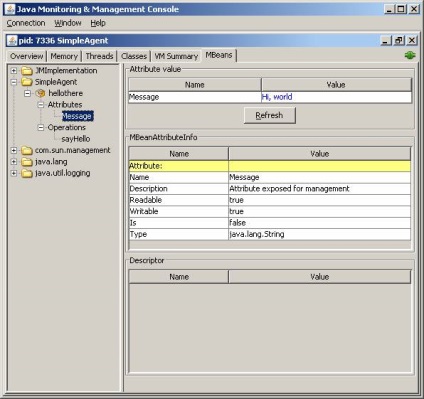Open the Help menu
The width and height of the screenshot is (424, 399).
click(98, 23)
